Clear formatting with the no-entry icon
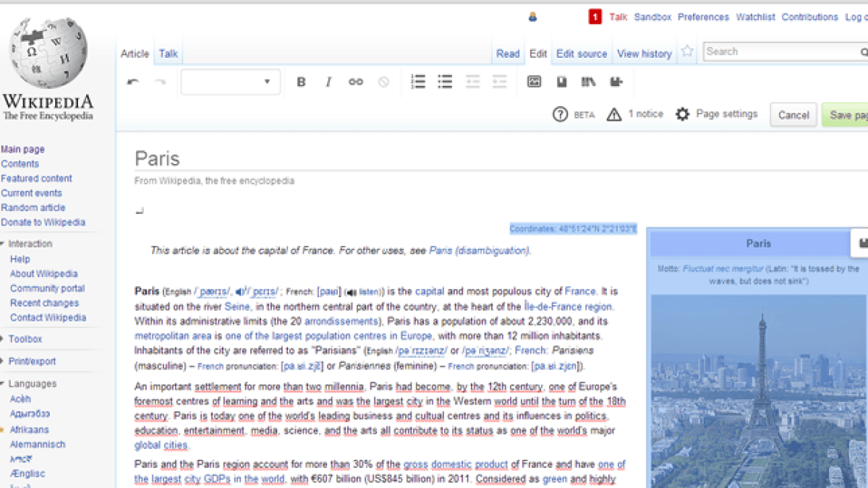 383,82
